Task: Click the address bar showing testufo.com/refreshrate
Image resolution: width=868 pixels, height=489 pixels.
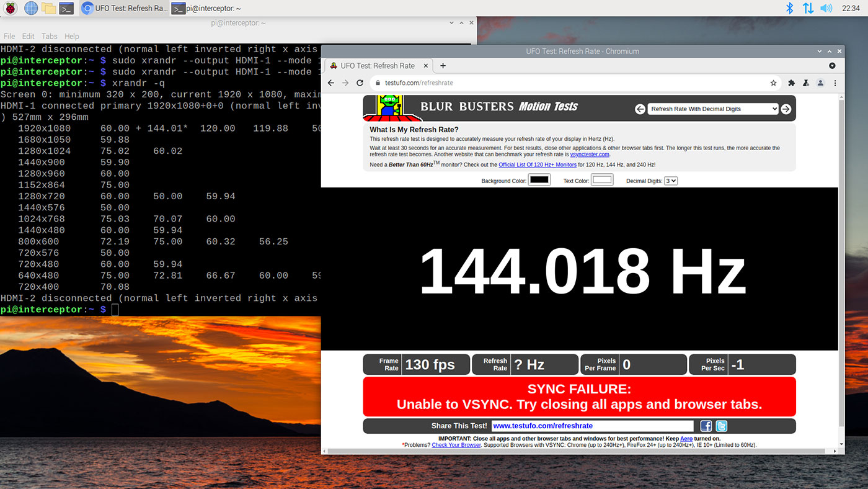Action: pyautogui.click(x=575, y=83)
